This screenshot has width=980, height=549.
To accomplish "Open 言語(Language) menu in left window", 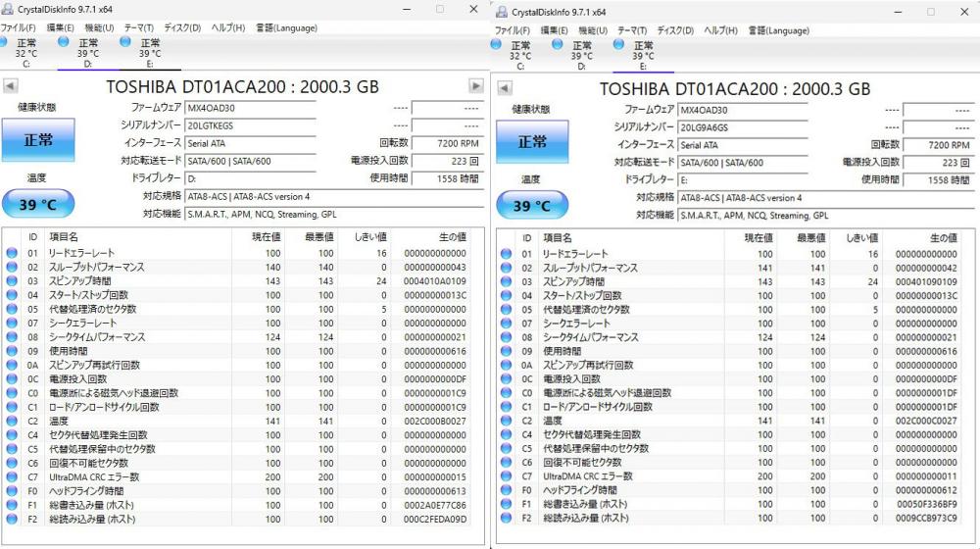I will point(286,28).
